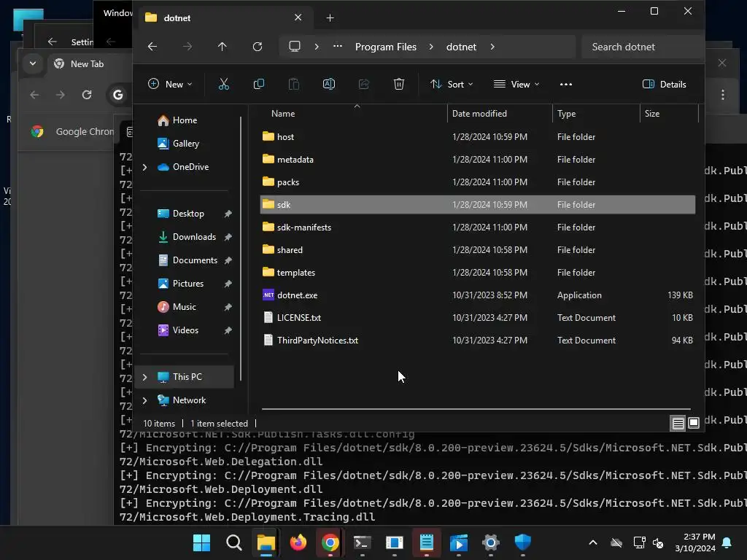747x560 pixels.
Task: Add a new Explorer tab
Action: [330, 18]
